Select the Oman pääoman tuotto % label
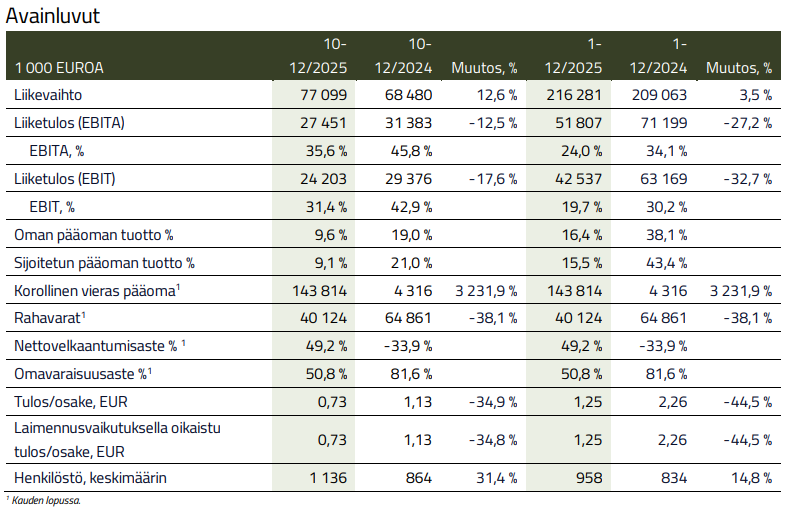 pyautogui.click(x=94, y=236)
